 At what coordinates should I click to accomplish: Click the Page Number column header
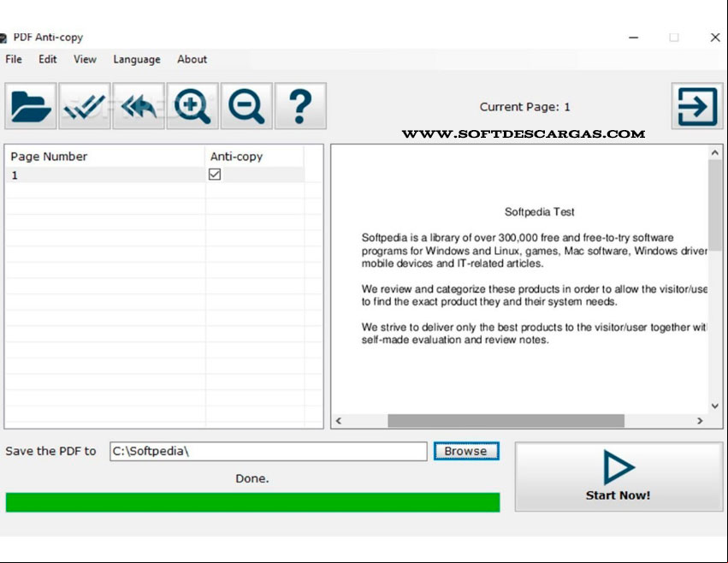tap(105, 156)
